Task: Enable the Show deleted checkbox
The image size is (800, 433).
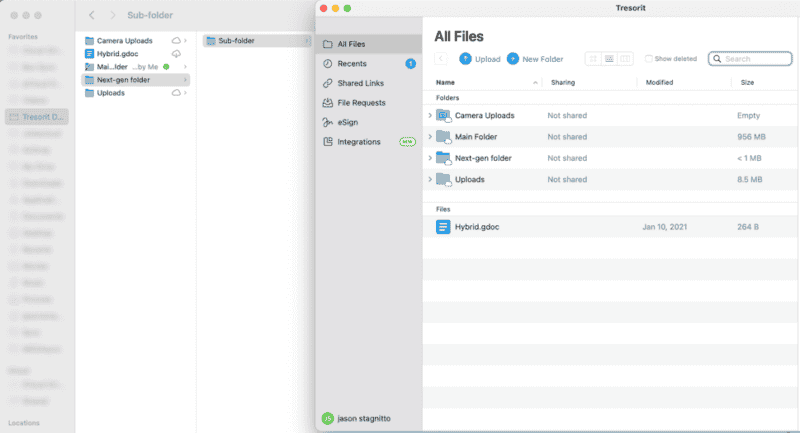Action: point(648,59)
